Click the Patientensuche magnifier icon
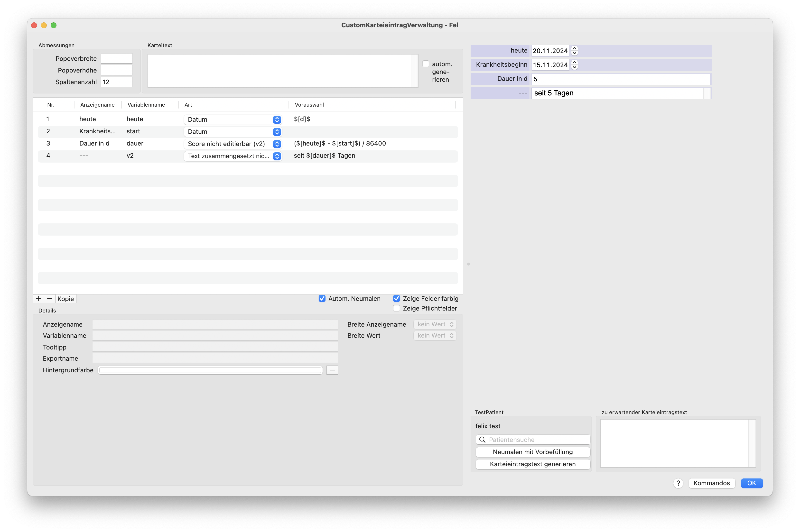The height and width of the screenshot is (532, 800). [482, 440]
